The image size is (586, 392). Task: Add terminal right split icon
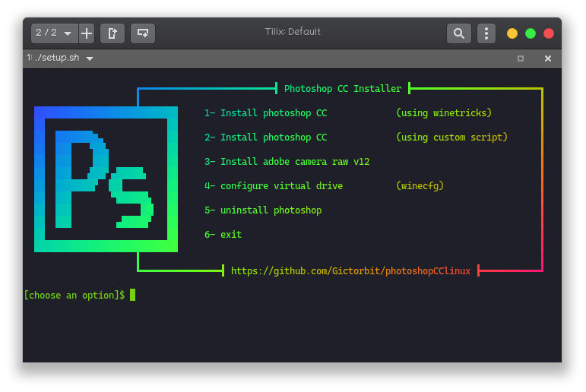click(112, 33)
